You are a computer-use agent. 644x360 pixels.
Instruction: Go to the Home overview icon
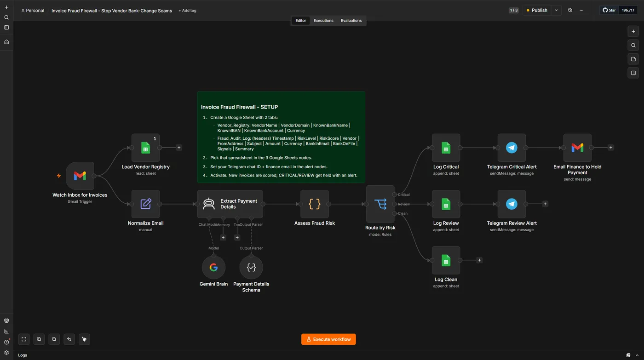coord(6,42)
